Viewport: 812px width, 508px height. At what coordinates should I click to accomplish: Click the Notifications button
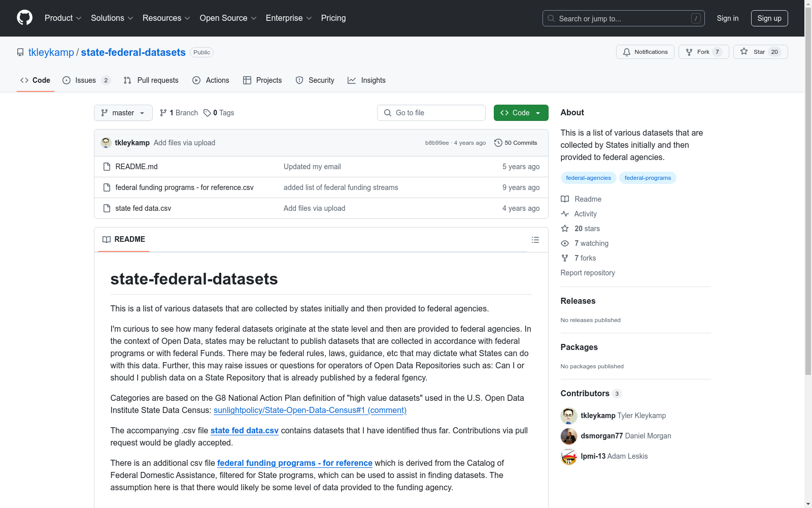[x=645, y=52]
